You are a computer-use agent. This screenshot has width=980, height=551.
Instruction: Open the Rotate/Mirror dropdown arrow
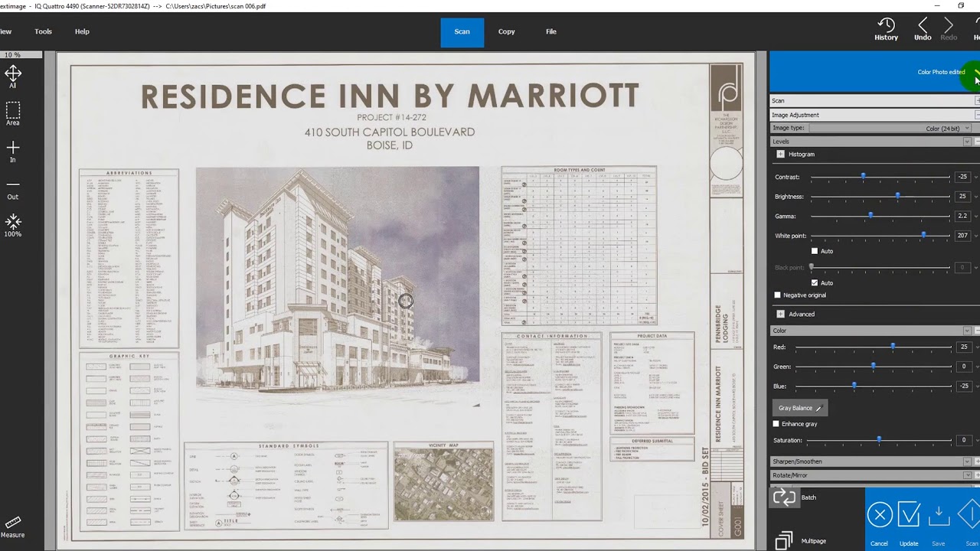967,475
